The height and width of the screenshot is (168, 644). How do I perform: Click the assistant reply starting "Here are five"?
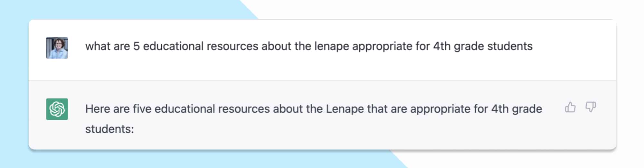tap(313, 109)
